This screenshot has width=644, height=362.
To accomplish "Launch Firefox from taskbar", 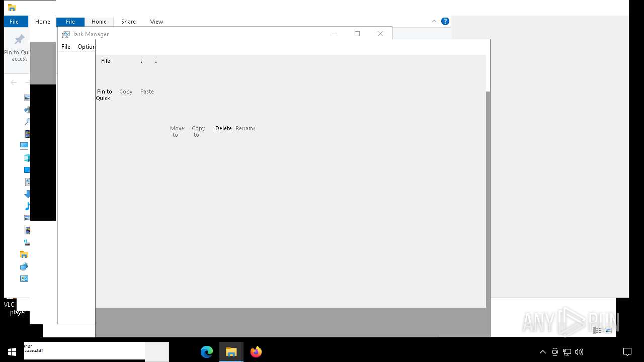I will pos(256,351).
